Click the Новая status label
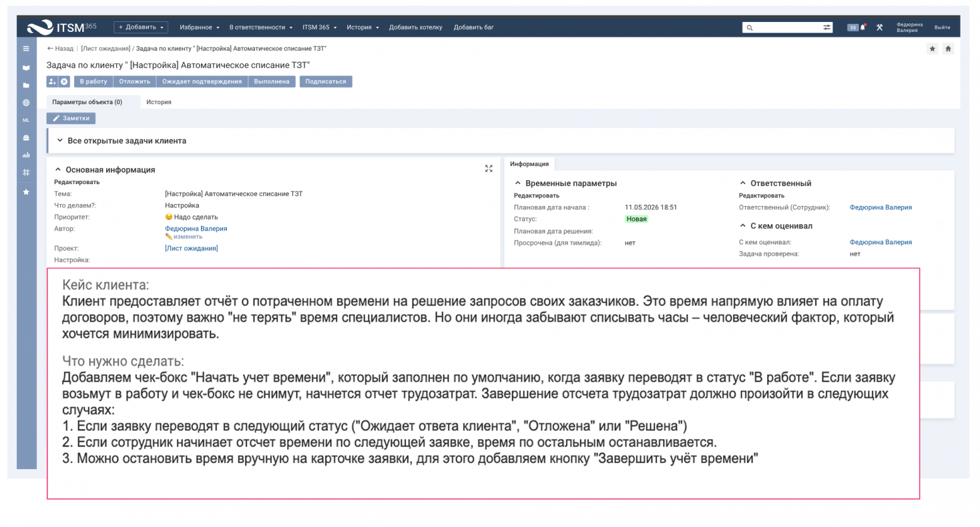Image resolution: width=980 pixels, height=527 pixels. coord(636,219)
